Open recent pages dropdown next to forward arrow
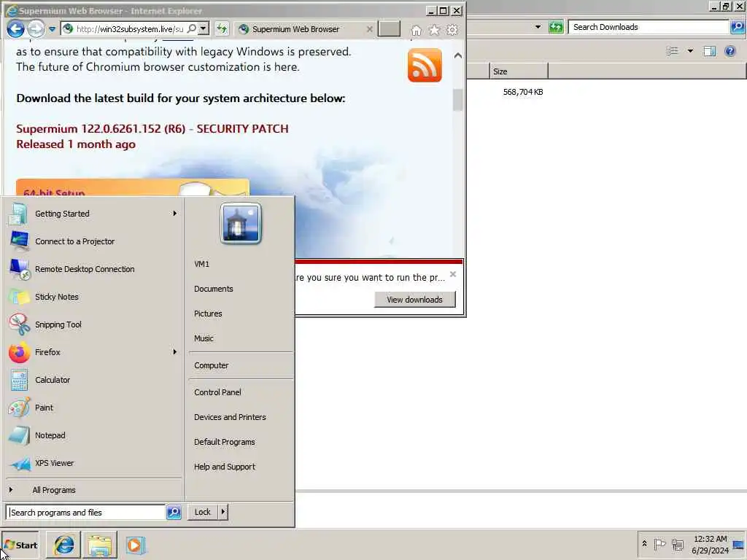This screenshot has width=747, height=560. tap(52, 29)
